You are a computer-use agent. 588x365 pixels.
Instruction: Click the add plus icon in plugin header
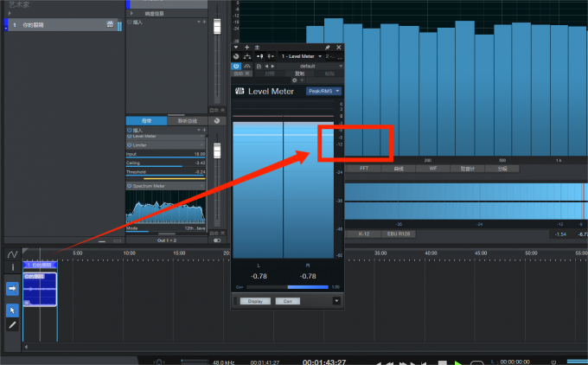tap(247, 47)
